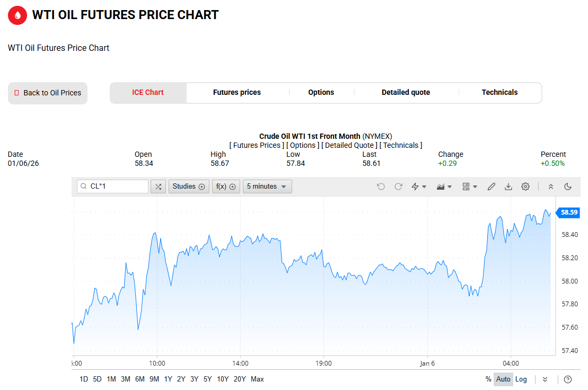Open chart settings gear
This screenshot has height=390, width=588.
[x=525, y=187]
